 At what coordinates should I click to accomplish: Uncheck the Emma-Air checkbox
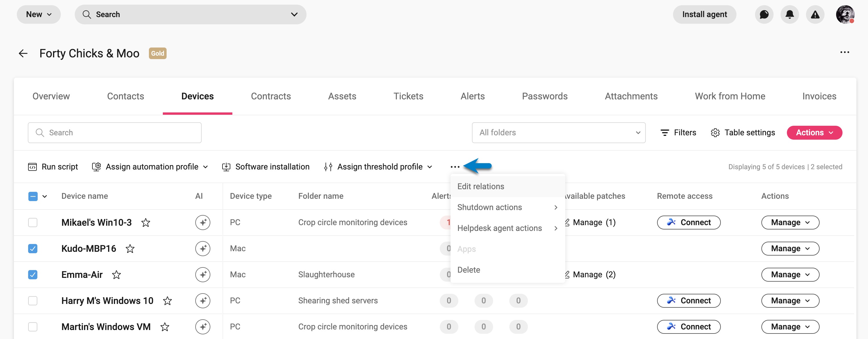pyautogui.click(x=33, y=275)
